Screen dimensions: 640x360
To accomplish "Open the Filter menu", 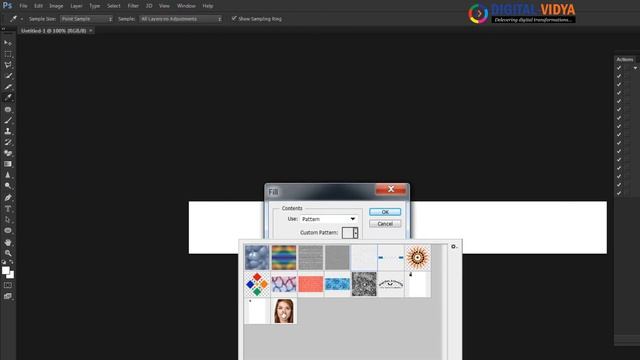I will click(x=133, y=6).
